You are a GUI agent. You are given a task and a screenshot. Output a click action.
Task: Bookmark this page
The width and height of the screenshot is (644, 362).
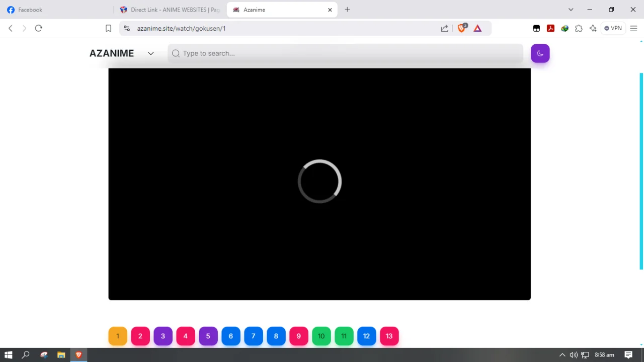click(x=108, y=28)
